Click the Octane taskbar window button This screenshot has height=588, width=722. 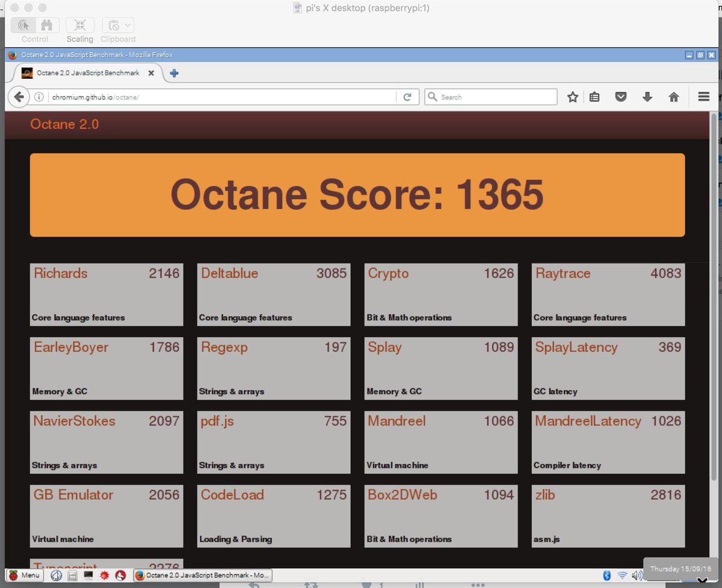pyautogui.click(x=203, y=575)
